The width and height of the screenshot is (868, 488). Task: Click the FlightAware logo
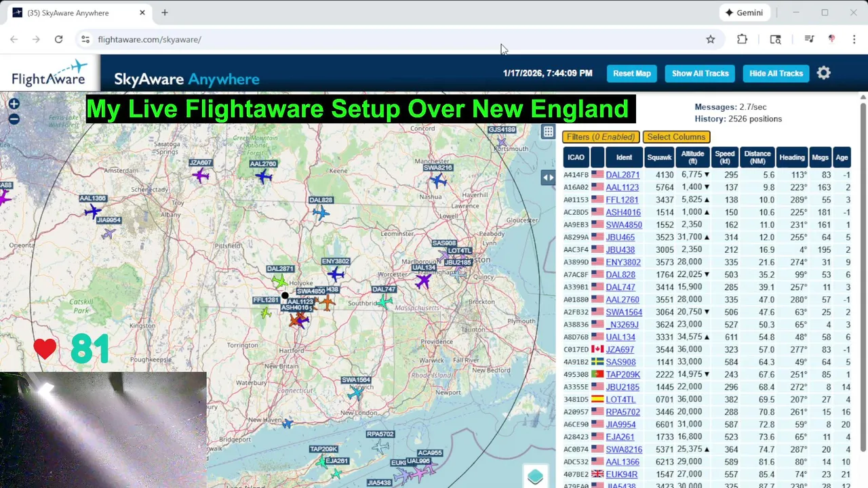coord(50,73)
